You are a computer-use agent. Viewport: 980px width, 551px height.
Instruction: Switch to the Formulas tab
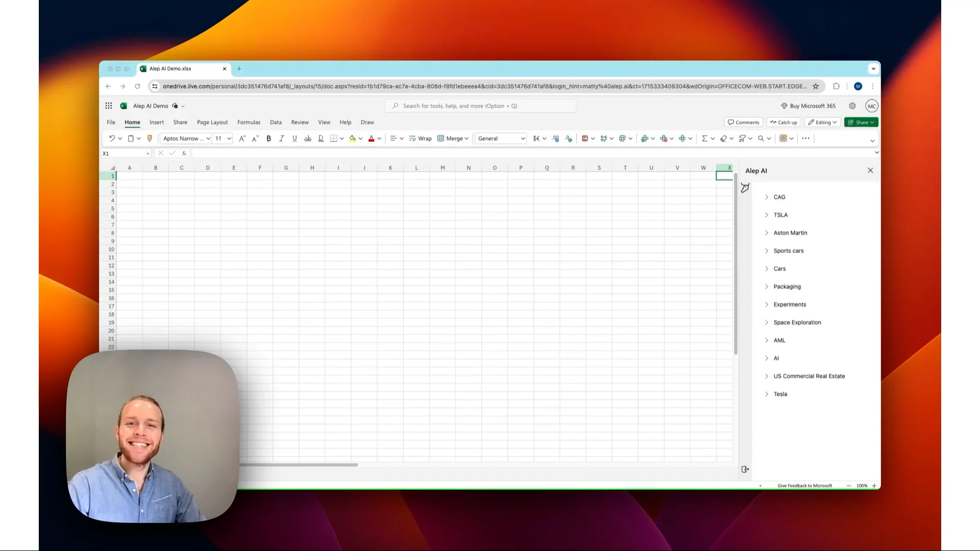[249, 122]
